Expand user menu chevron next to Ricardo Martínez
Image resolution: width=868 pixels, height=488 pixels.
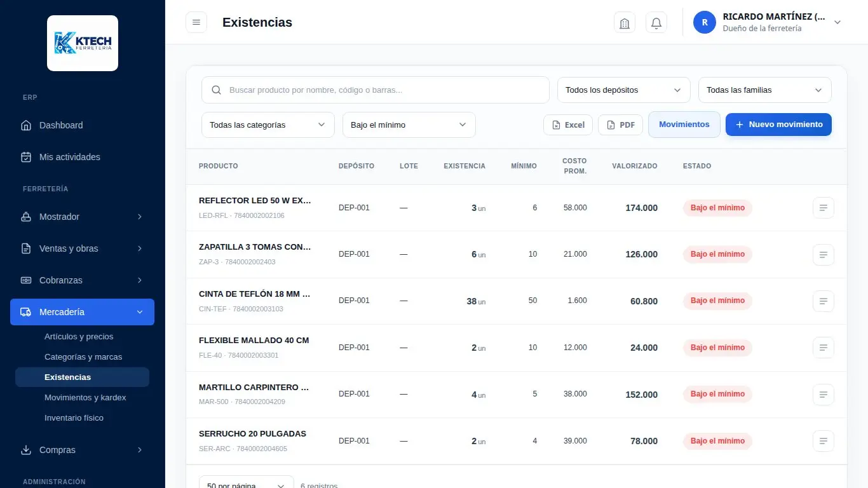click(837, 22)
